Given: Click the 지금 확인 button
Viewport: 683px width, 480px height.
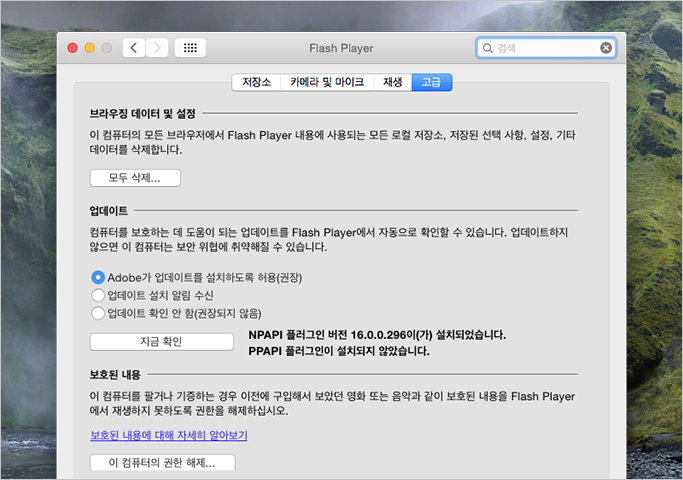Looking at the screenshot, I should tap(162, 342).
